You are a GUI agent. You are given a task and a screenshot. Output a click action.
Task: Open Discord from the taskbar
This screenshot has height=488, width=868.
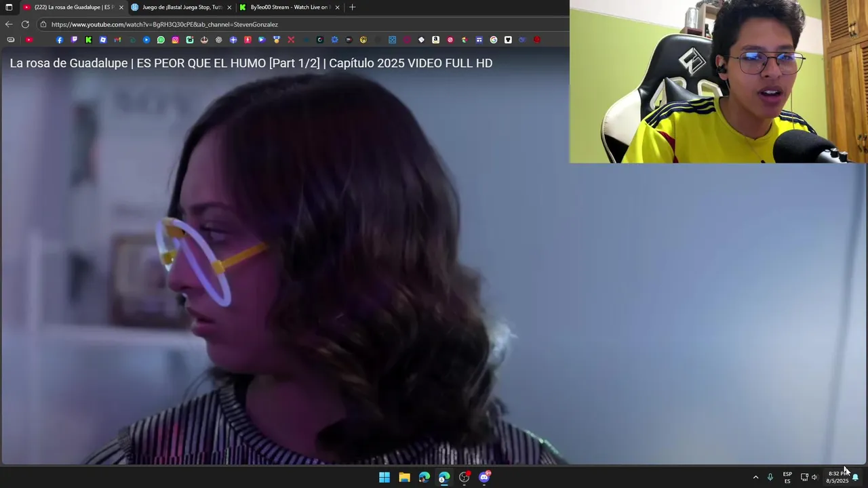click(x=484, y=477)
